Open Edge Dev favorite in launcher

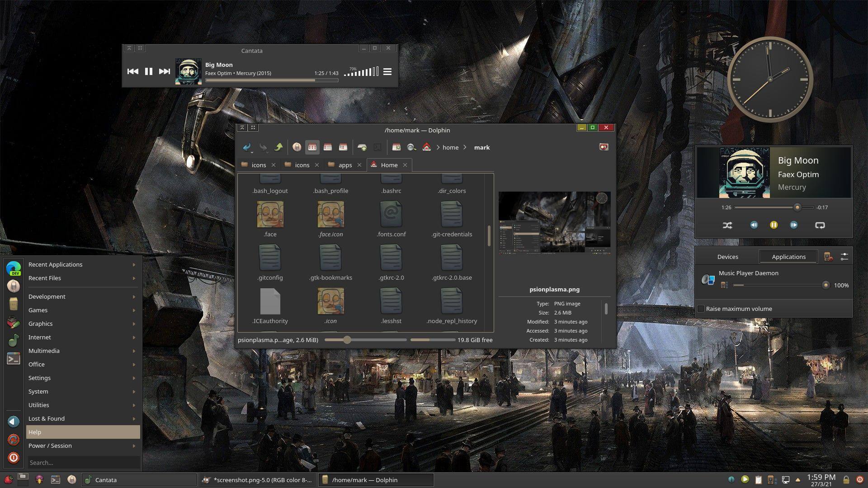click(14, 267)
